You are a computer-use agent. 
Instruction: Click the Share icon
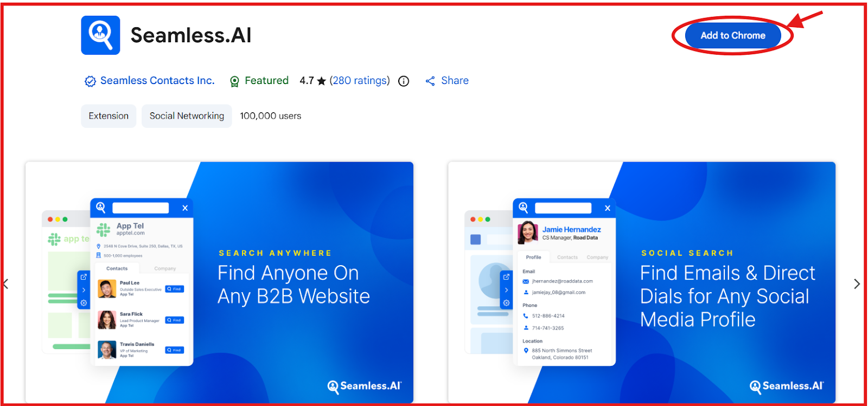coord(430,81)
